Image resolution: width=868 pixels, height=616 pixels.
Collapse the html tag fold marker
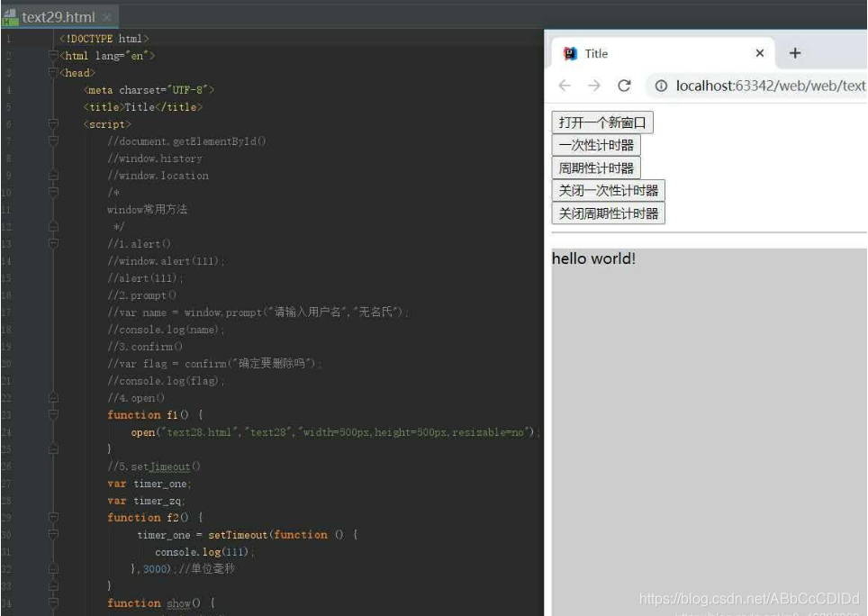[53, 55]
